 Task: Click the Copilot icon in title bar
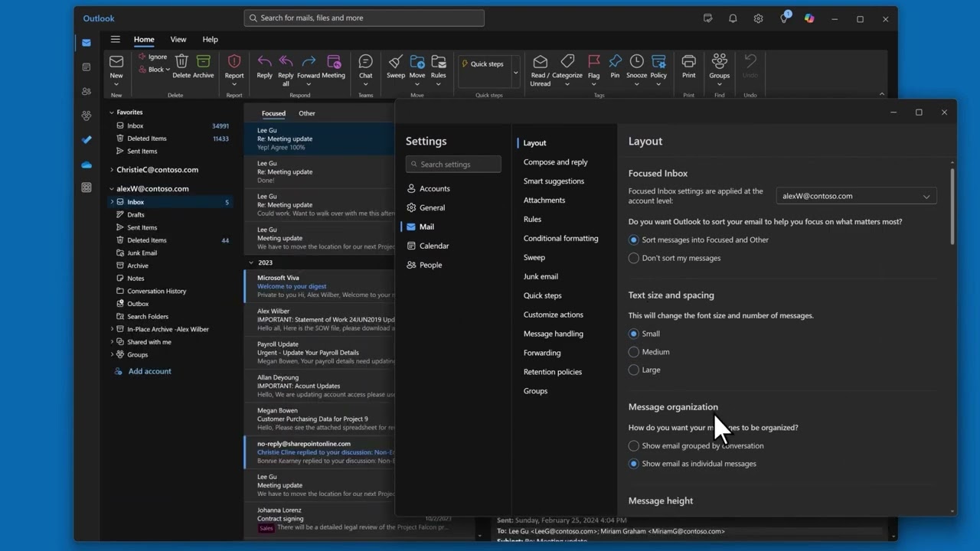pyautogui.click(x=809, y=18)
